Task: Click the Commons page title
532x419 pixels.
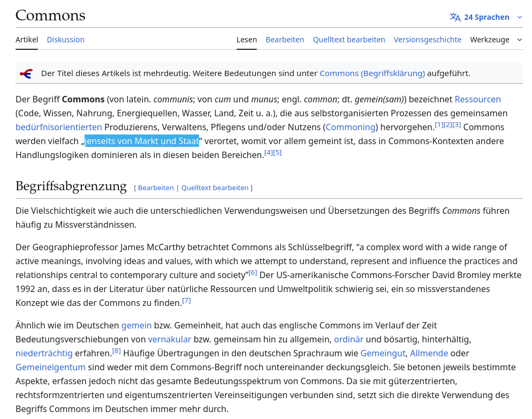Action: [x=50, y=16]
